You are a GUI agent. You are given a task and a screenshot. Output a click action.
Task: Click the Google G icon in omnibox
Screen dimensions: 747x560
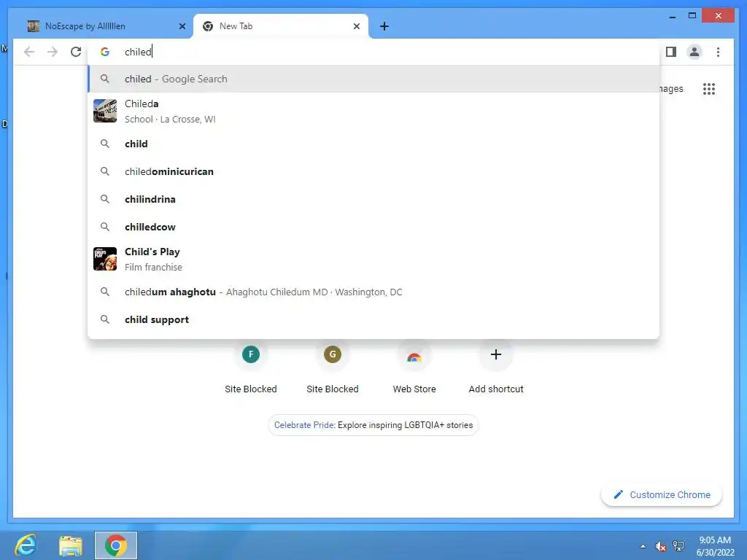click(105, 52)
